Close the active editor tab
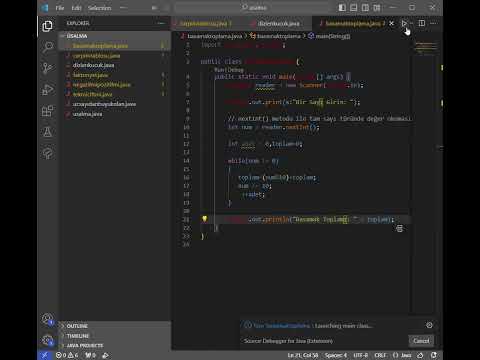The width and height of the screenshot is (480, 360). (x=391, y=23)
